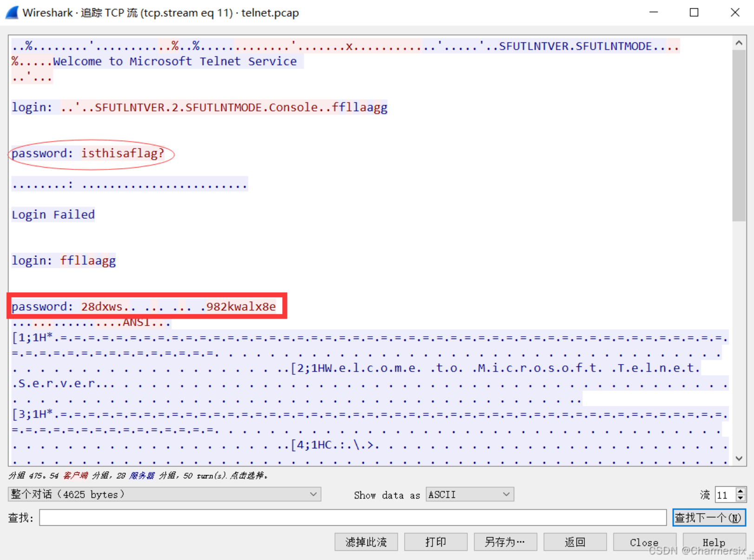Click the stream number field showing 11

[x=726, y=495]
